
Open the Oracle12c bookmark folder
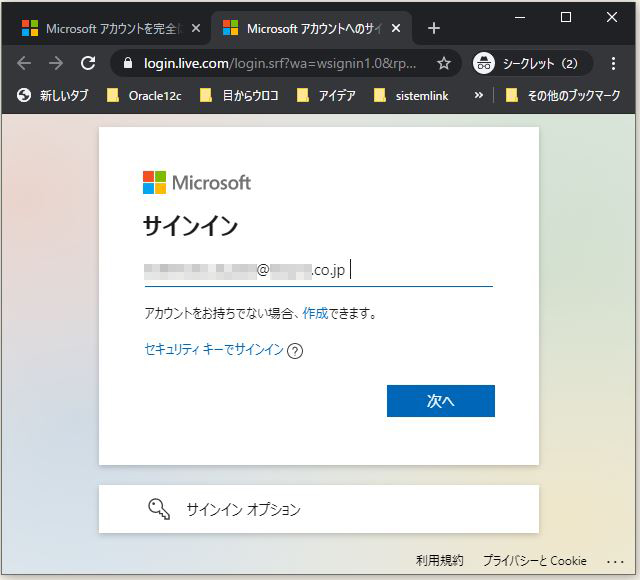click(144, 96)
